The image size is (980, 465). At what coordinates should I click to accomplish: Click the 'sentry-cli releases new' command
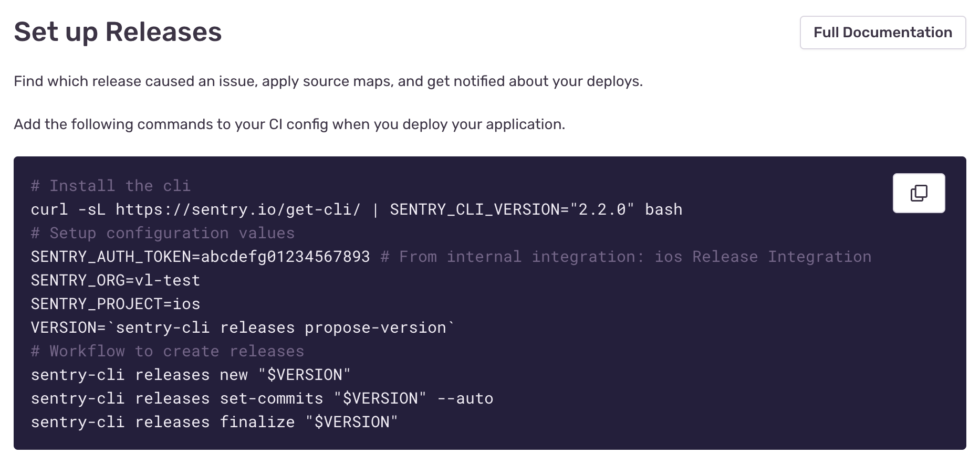(190, 374)
